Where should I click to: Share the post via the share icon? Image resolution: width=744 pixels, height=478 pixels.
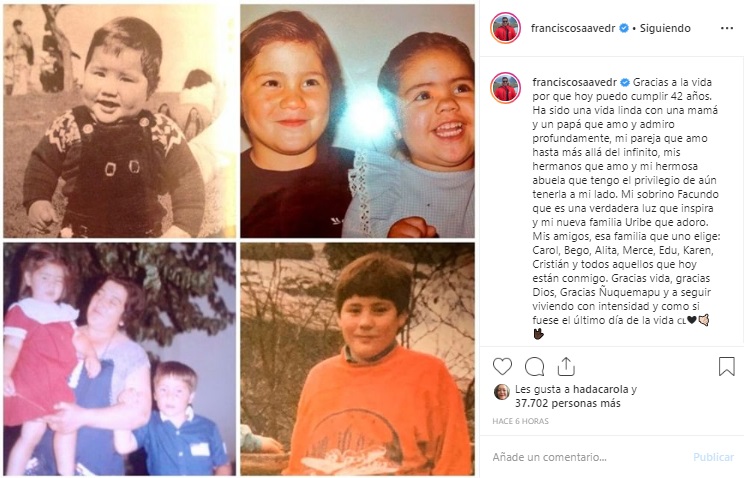[566, 366]
